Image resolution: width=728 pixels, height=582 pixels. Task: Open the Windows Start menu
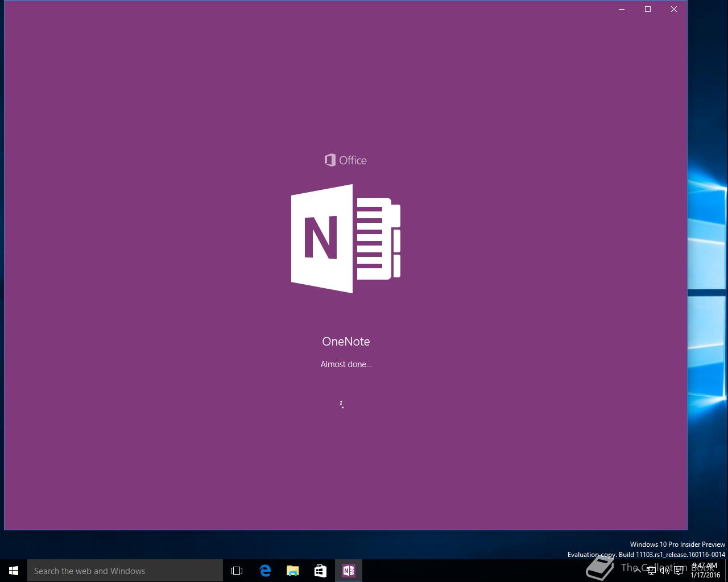tap(14, 571)
